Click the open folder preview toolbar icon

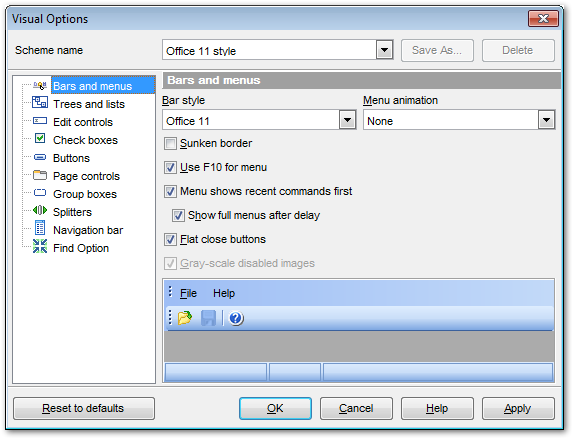point(185,318)
